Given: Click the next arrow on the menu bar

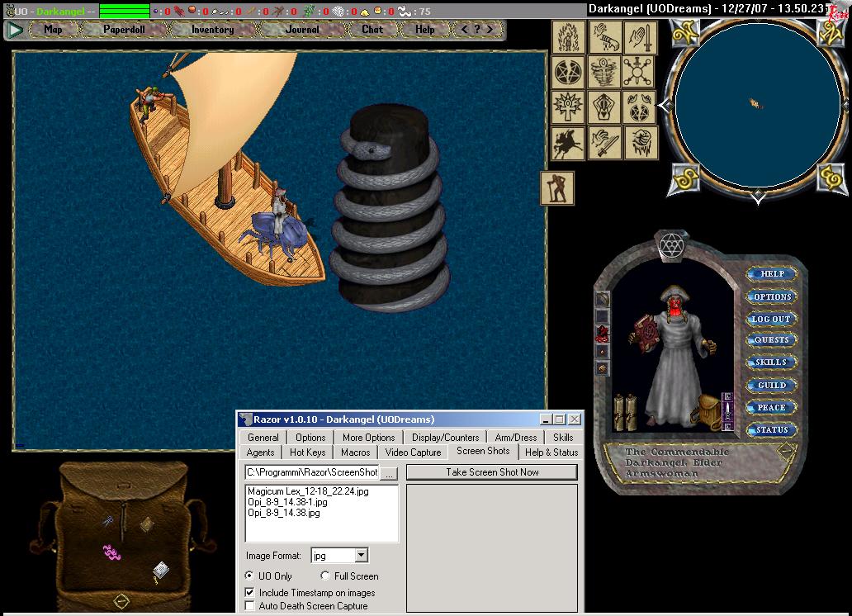Looking at the screenshot, I should pyautogui.click(x=490, y=30).
